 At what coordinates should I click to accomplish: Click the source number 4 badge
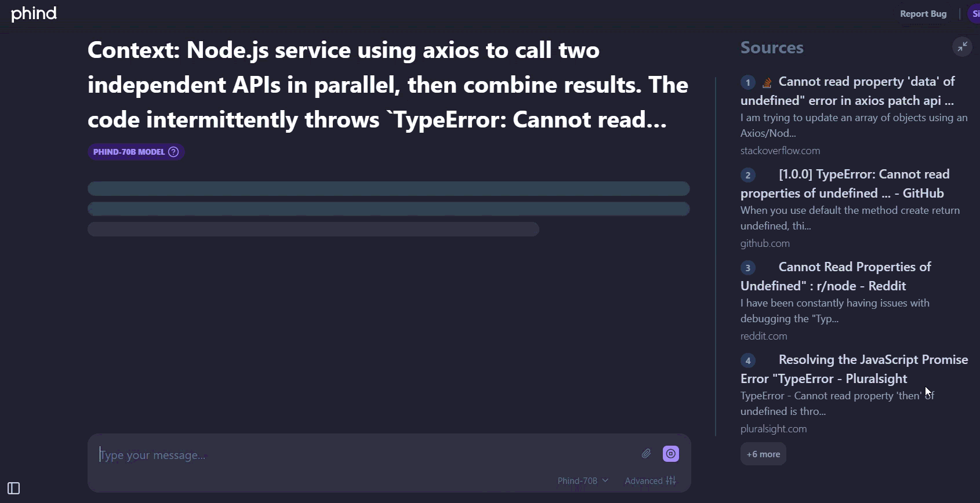click(x=748, y=360)
